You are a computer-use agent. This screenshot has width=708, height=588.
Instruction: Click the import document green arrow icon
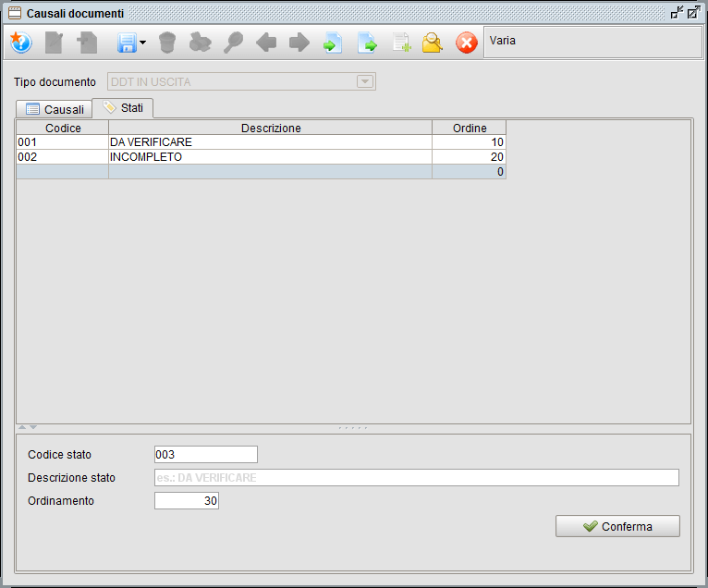point(333,43)
